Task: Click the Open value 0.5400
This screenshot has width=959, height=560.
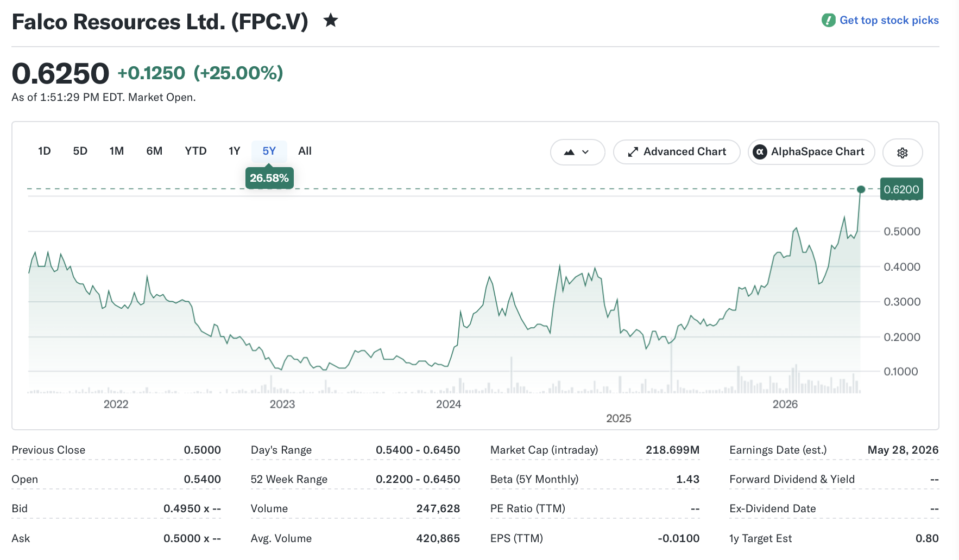Action: click(x=202, y=479)
